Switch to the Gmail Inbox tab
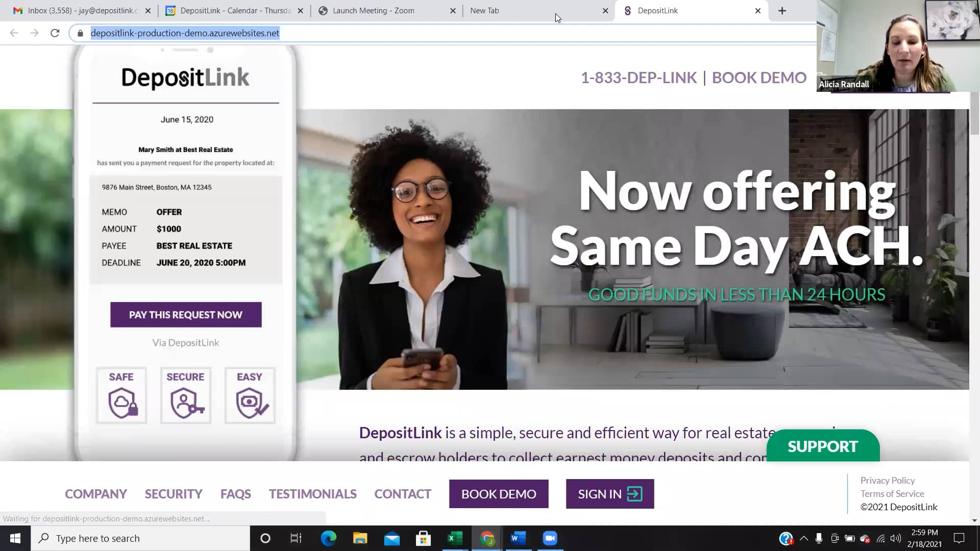Screen dimensions: 980x551 [x=77, y=10]
